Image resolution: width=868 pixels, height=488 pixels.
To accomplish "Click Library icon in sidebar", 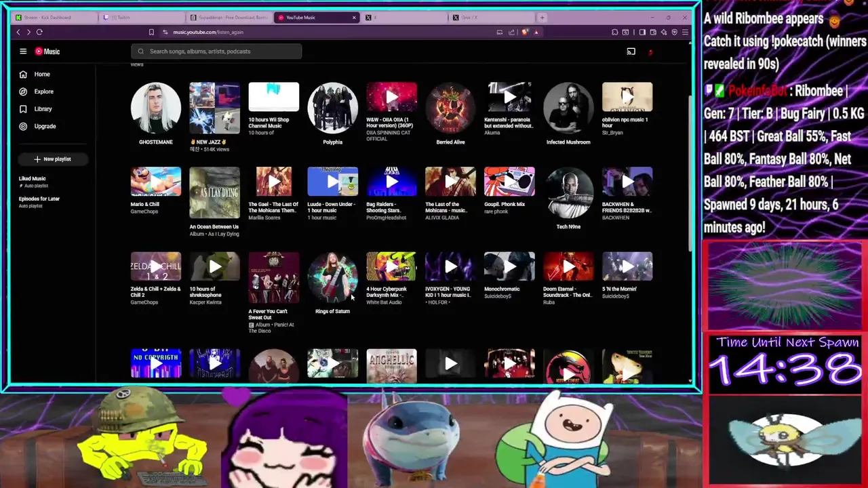I will 23,108.
